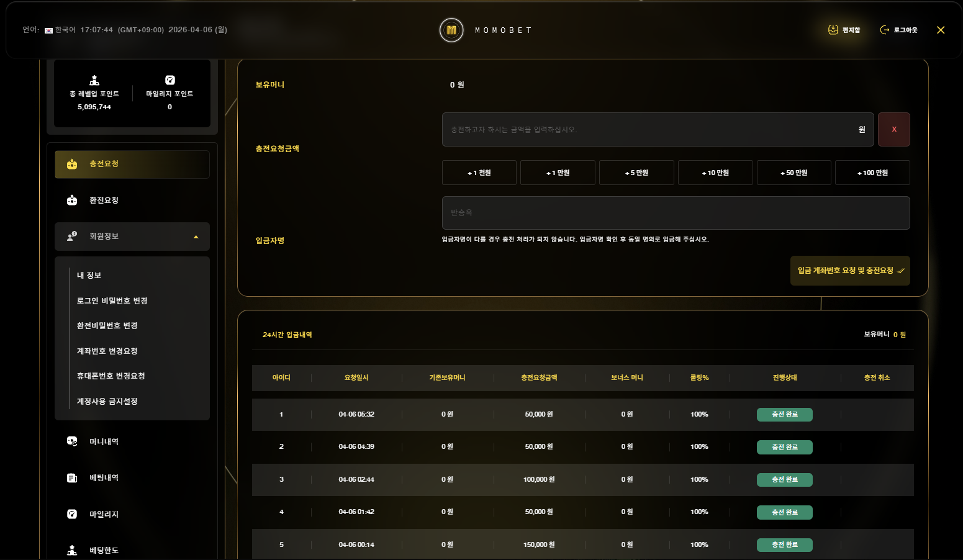Focus the 충전요청금액 amount input field
Screen dimensions: 963x560
pyautogui.click(x=649, y=129)
